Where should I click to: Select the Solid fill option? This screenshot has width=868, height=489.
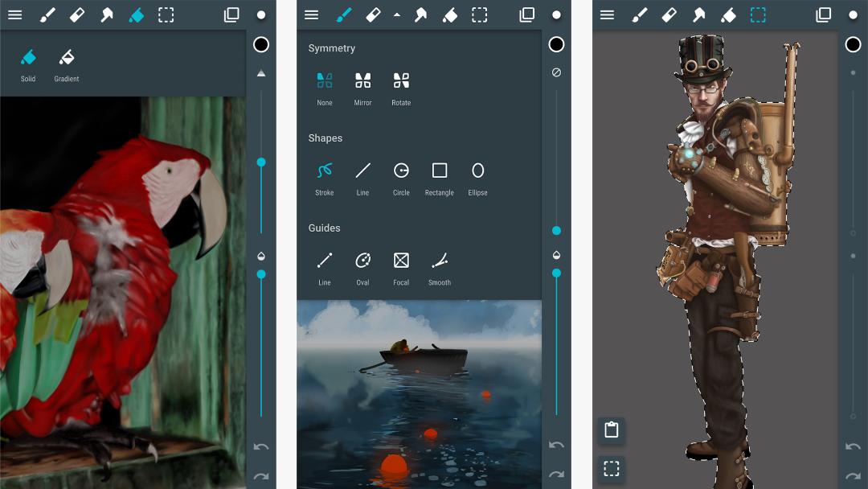[28, 65]
